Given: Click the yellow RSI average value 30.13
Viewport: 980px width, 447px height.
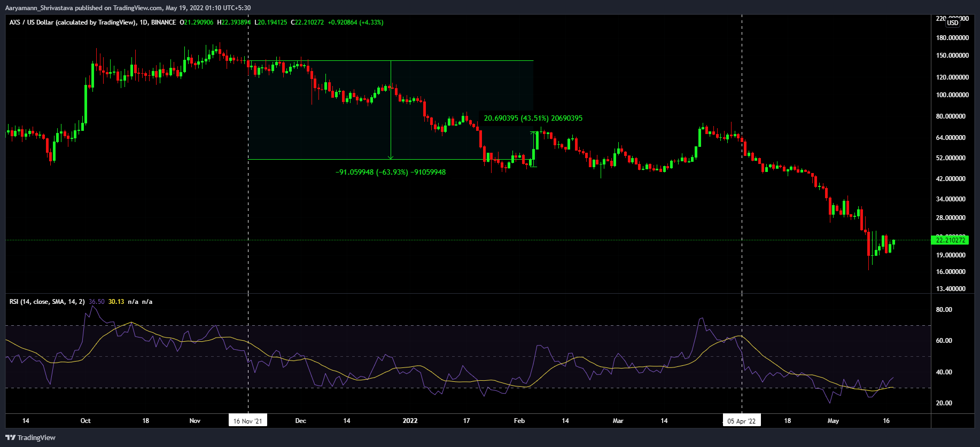Looking at the screenshot, I should (116, 302).
